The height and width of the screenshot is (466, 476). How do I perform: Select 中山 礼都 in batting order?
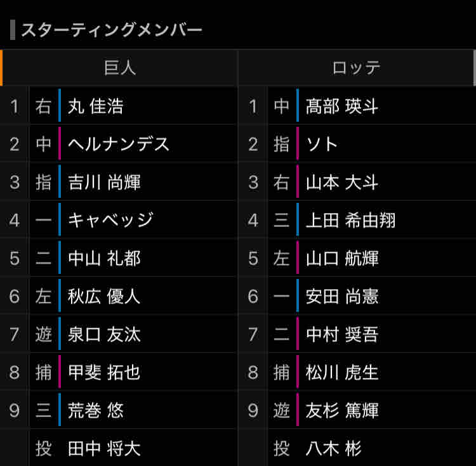tap(104, 258)
